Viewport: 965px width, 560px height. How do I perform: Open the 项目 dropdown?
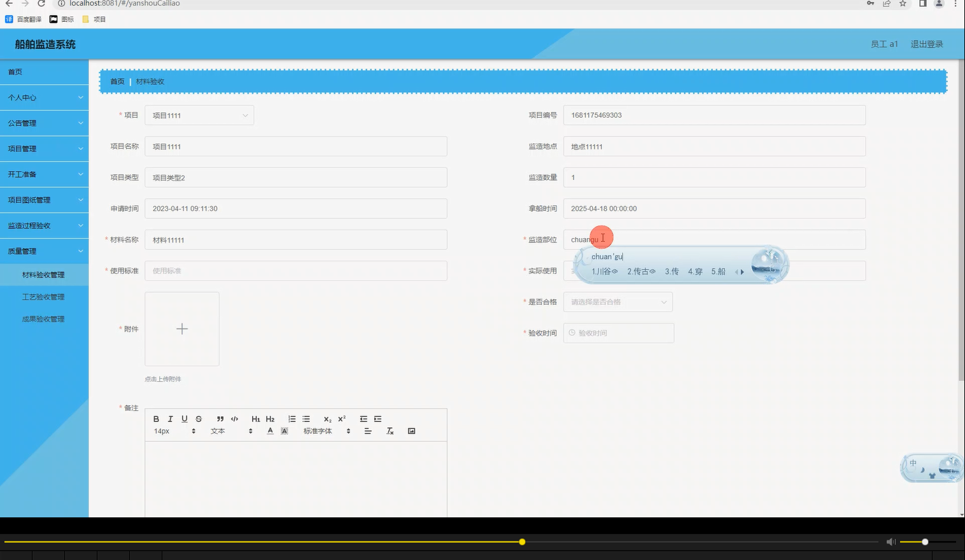coord(199,115)
